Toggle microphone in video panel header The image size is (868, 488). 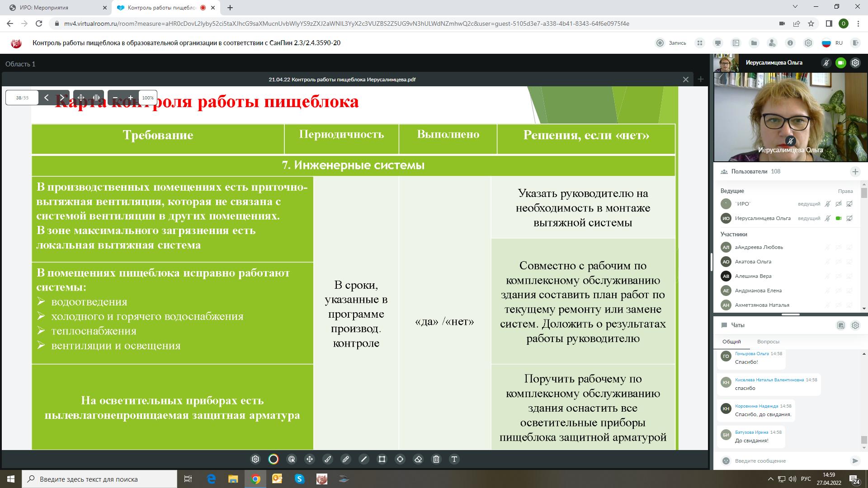pos(826,63)
